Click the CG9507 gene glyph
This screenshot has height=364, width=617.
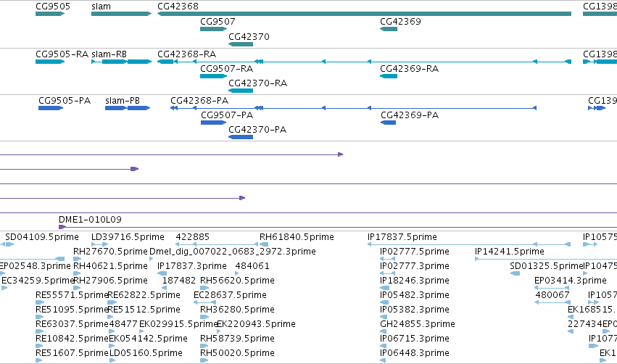[214, 29]
